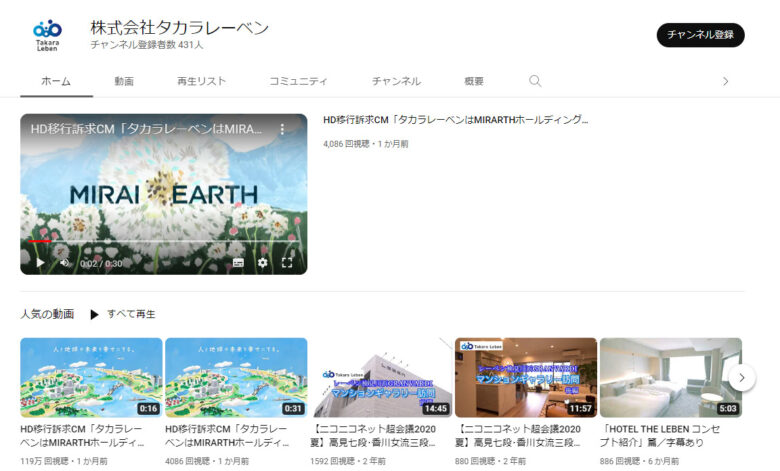Open 再生リスト tab
780x471 pixels.
pos(201,81)
